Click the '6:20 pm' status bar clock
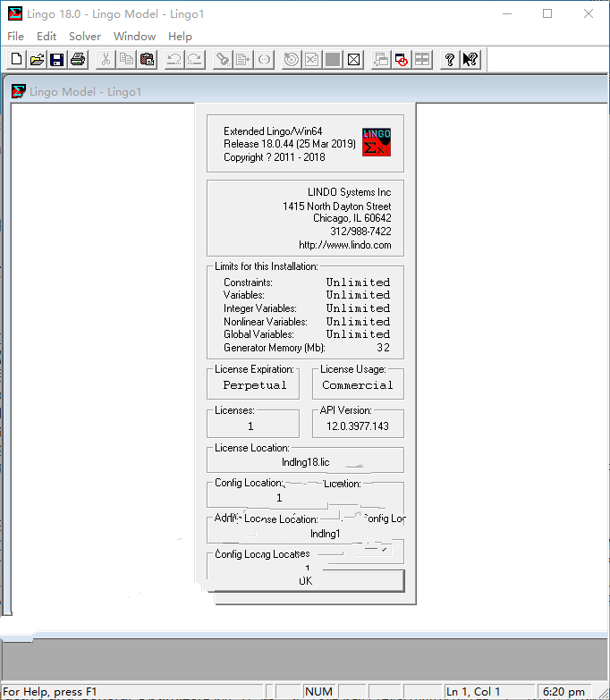610x700 pixels. [x=563, y=692]
